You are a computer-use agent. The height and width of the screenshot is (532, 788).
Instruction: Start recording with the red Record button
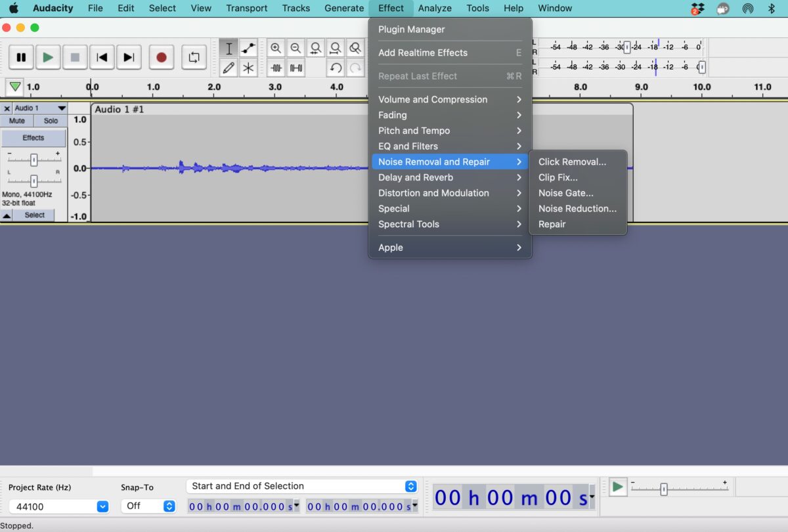pyautogui.click(x=162, y=57)
